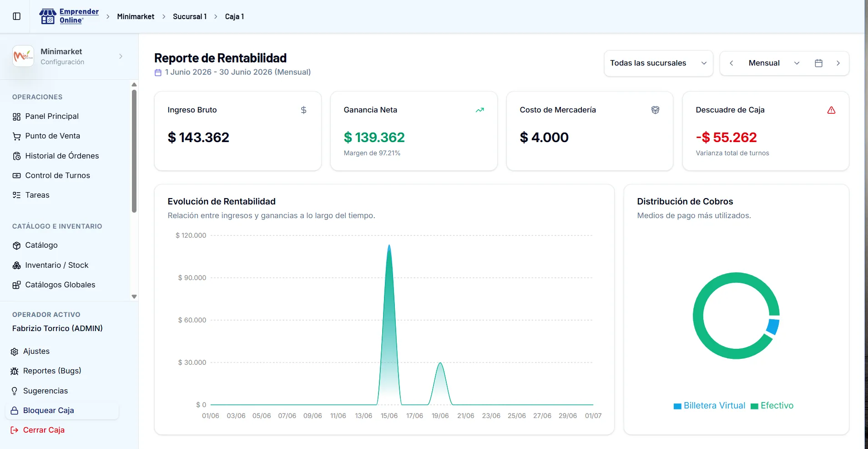
Task: Toggle the sidebar panel icon
Action: [x=17, y=16]
